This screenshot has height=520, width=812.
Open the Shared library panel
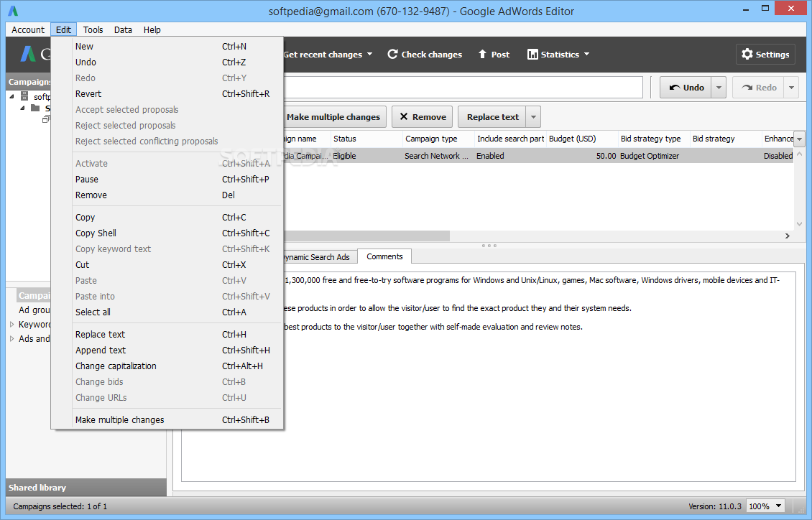tap(86, 488)
